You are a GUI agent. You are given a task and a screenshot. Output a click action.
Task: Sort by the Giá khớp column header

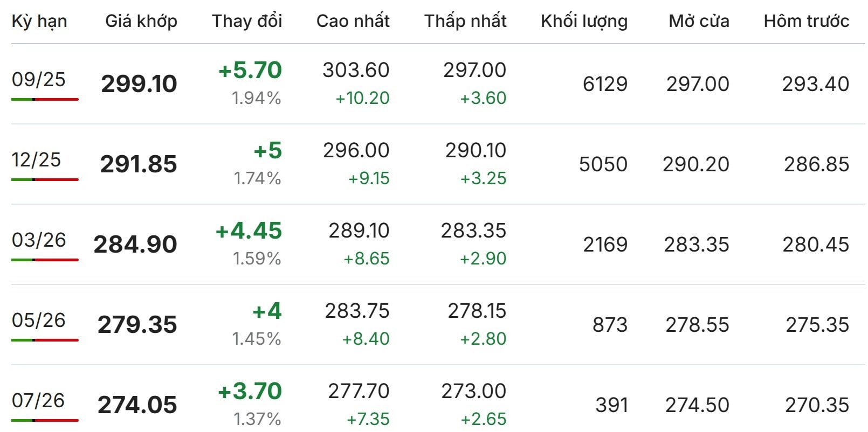[141, 21]
